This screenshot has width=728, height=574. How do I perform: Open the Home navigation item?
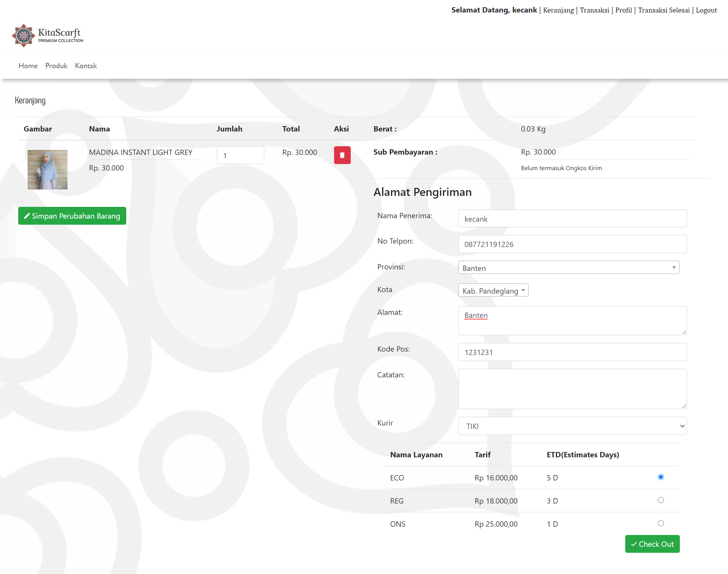[28, 66]
